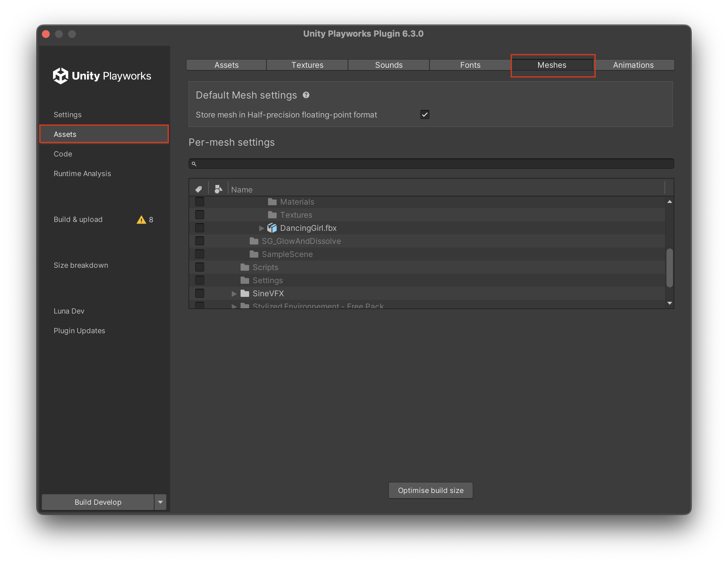
Task: Click the per-mesh search input field
Action: (x=431, y=164)
